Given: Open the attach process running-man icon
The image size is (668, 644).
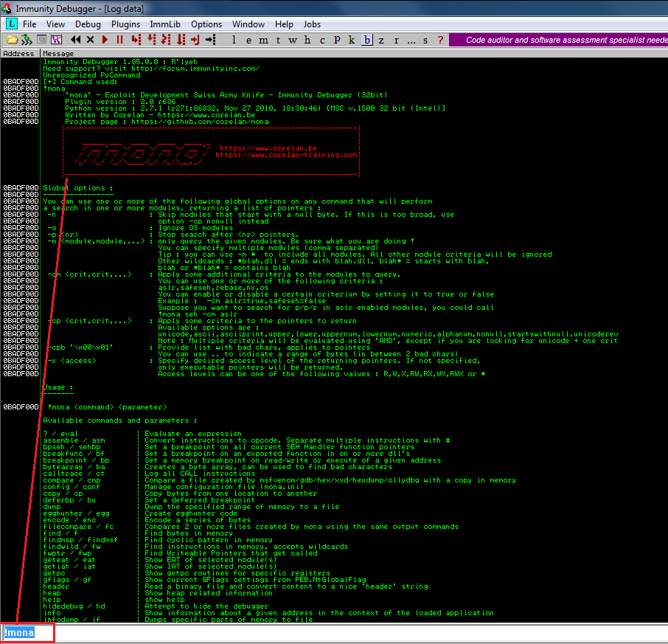Looking at the screenshot, I should pyautogui.click(x=27, y=39).
